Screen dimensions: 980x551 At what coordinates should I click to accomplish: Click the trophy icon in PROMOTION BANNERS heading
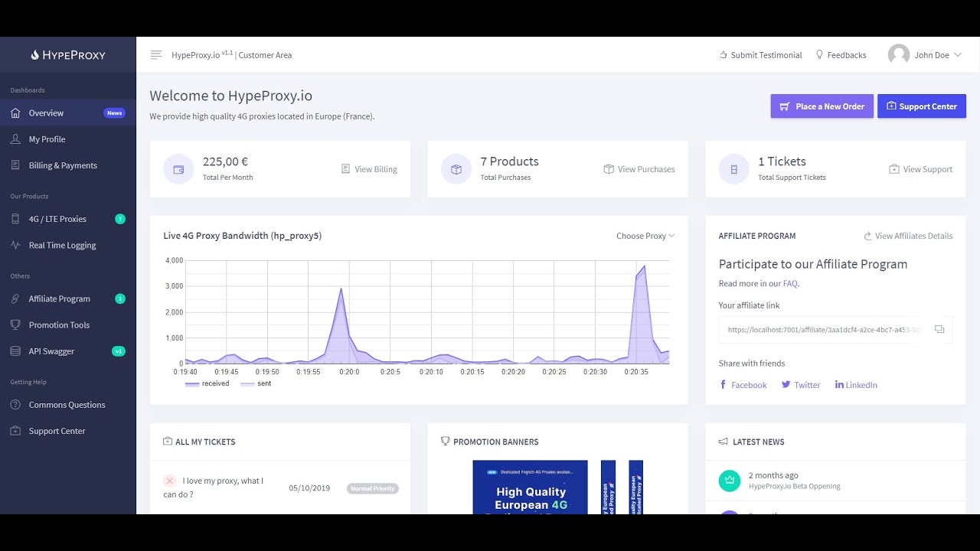click(x=446, y=442)
